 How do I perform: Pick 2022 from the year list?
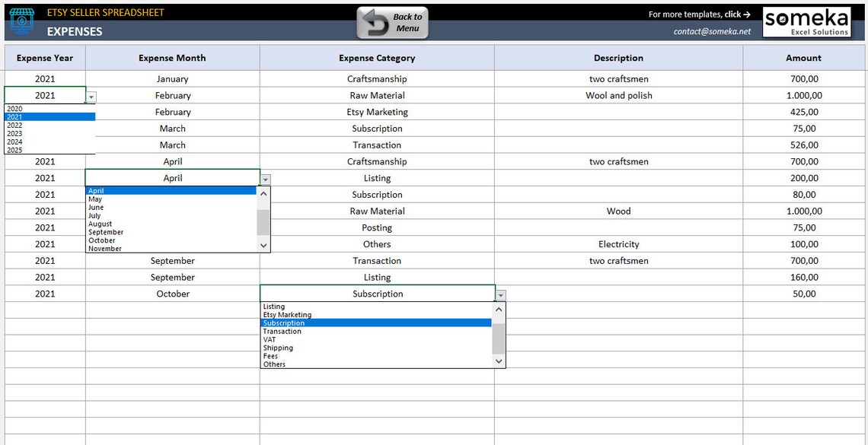(49, 126)
